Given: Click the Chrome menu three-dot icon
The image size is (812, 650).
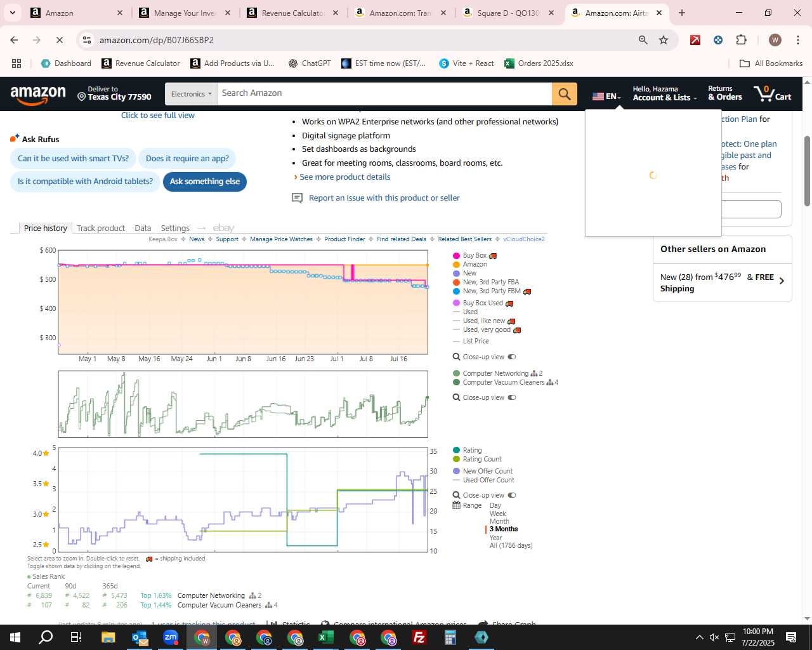Looking at the screenshot, I should (798, 40).
